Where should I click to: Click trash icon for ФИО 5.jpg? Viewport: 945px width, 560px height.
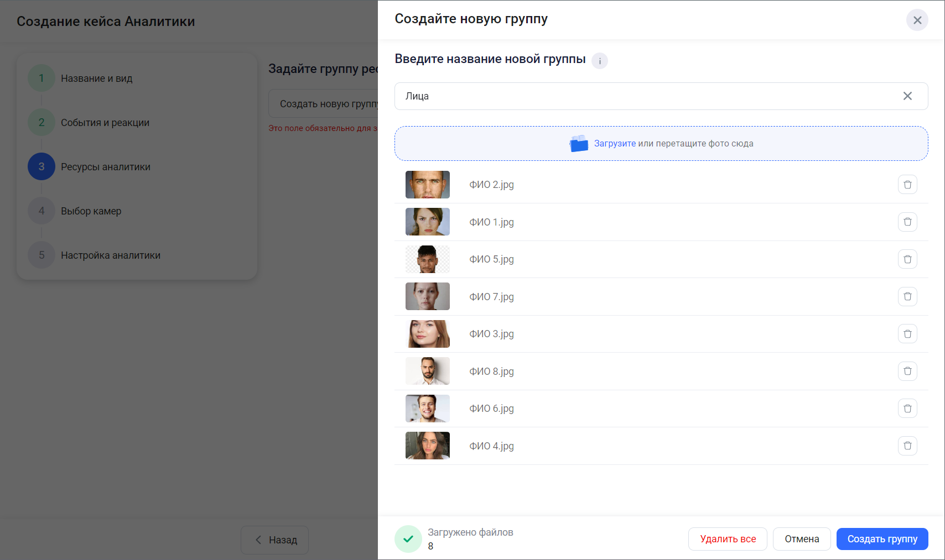[x=907, y=259]
